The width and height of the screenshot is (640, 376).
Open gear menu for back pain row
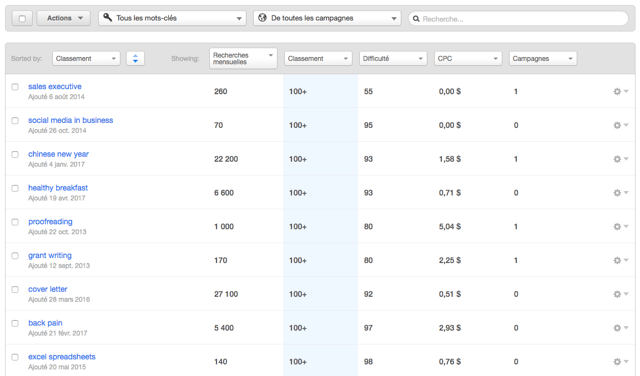point(620,328)
